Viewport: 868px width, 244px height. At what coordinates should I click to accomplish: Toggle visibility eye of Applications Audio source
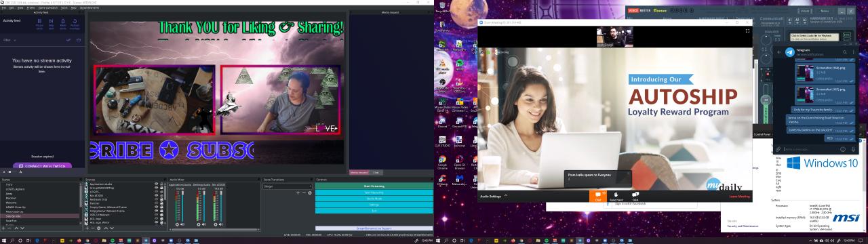pyautogui.click(x=156, y=184)
